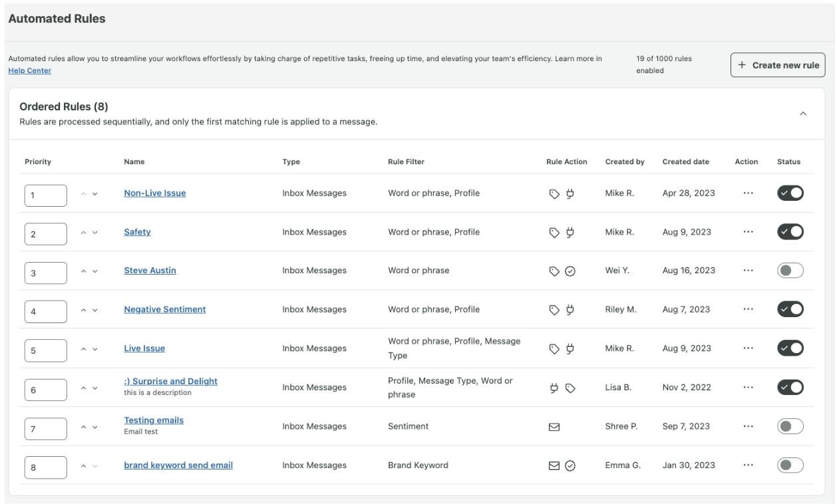Image resolution: width=837 pixels, height=504 pixels.
Task: Move brand keyword send email up in priority
Action: click(x=84, y=466)
